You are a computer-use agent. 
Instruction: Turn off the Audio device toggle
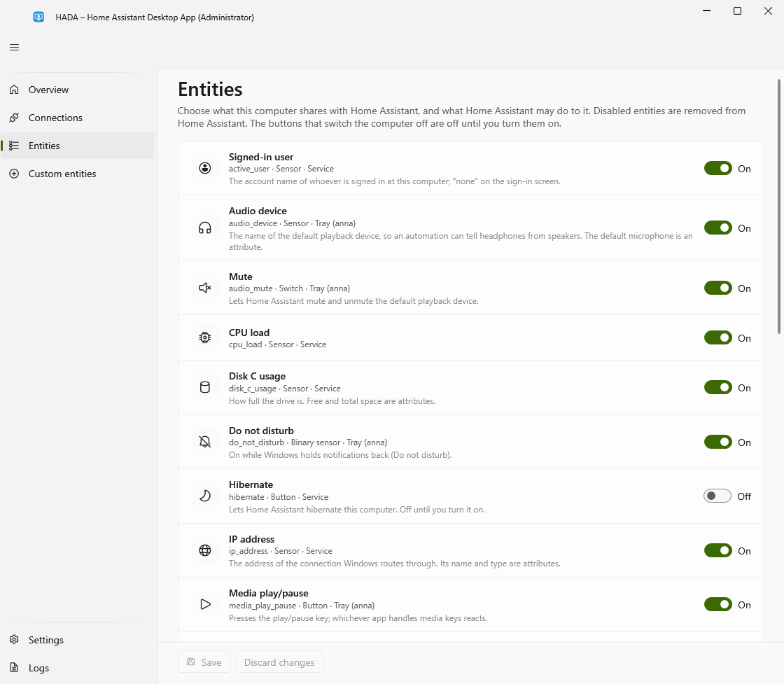point(718,228)
